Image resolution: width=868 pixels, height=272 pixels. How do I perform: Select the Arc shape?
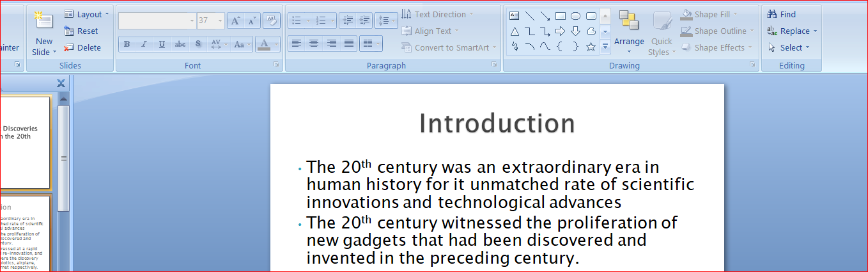pos(530,46)
